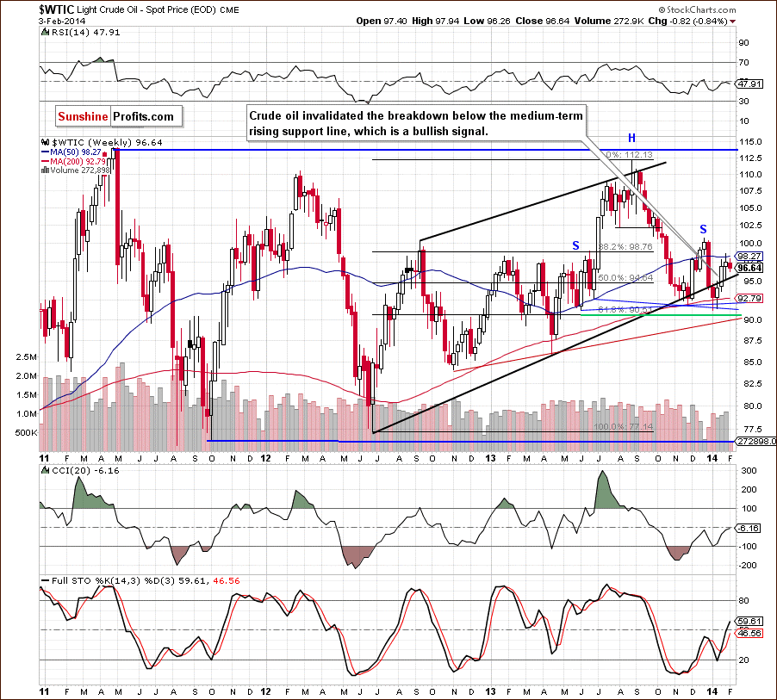This screenshot has height=700, width=777.
Task: Click the 272898.0 volume axis tag
Action: 756,441
